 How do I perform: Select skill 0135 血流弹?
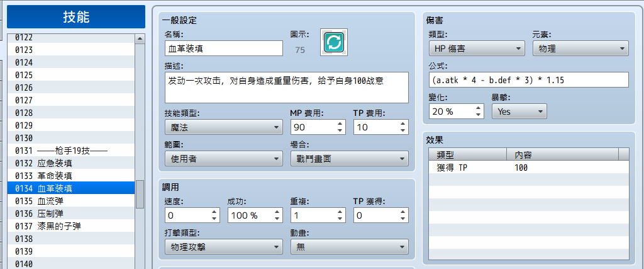pyautogui.click(x=72, y=201)
